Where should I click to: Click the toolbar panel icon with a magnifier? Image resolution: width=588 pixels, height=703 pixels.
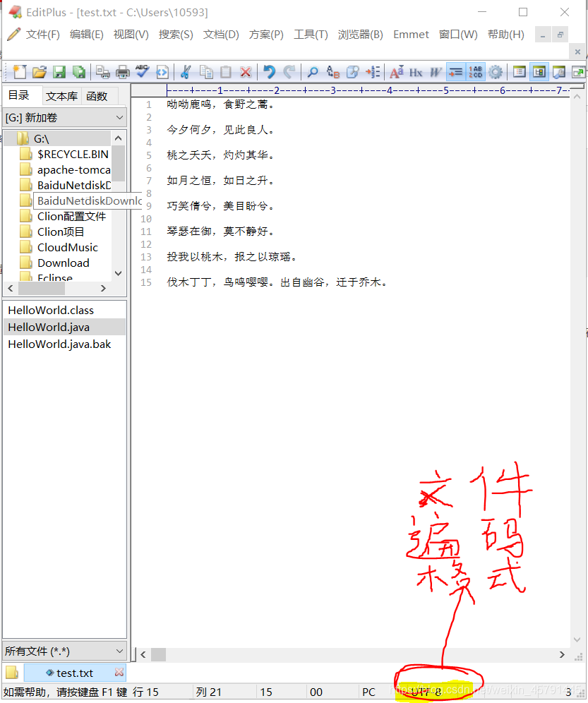tap(559, 72)
